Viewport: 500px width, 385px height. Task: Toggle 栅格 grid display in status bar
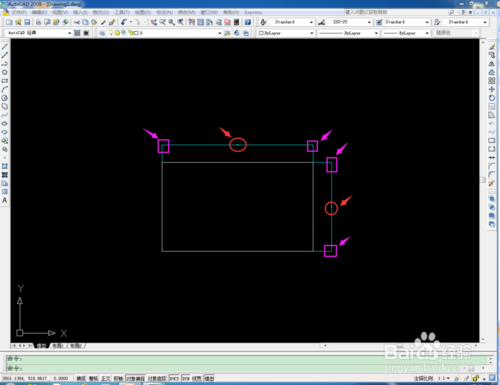pos(93,378)
